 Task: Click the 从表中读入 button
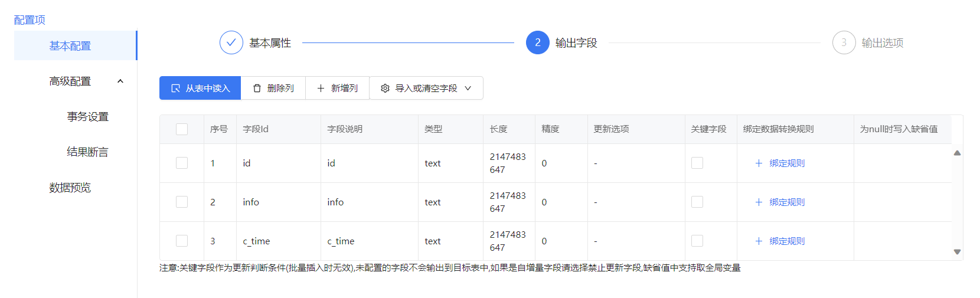point(200,88)
